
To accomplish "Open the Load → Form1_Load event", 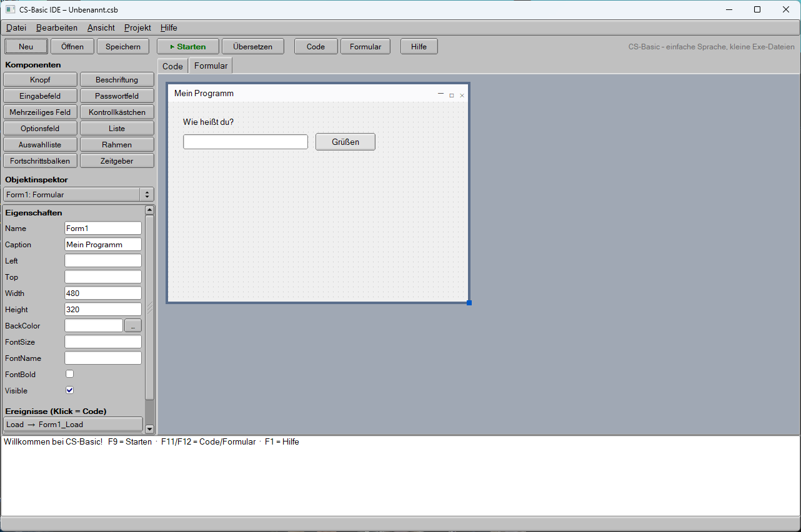I will (x=73, y=425).
